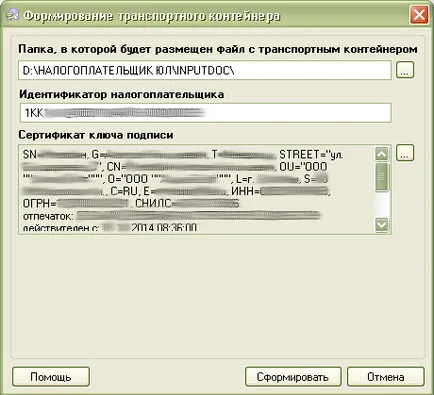This screenshot has height=395, width=434.
Task: Click the Формирование транспортного контейнера title bar text
Action: (x=152, y=16)
